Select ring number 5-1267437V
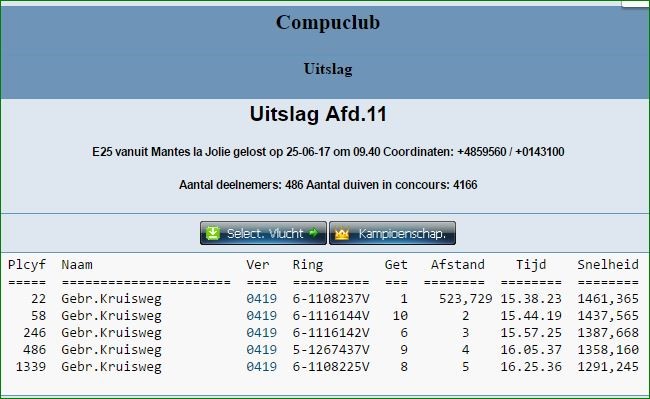This screenshot has height=399, width=650. click(331, 350)
